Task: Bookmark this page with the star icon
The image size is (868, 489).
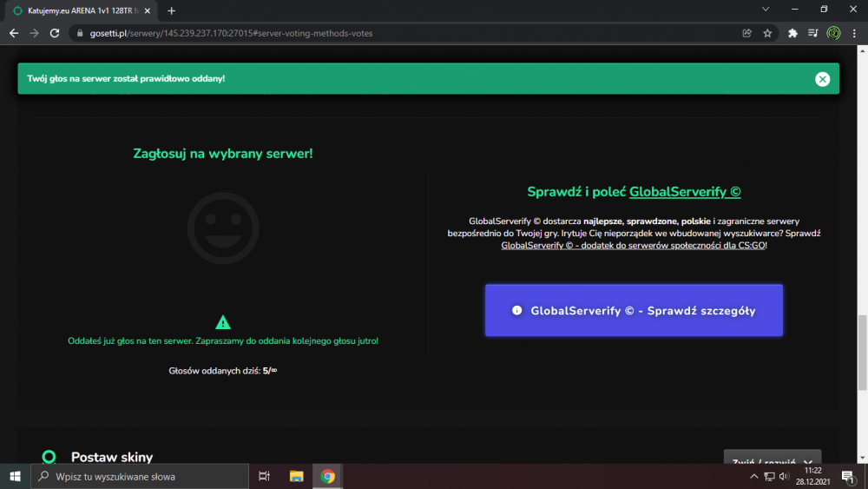Action: coord(767,33)
